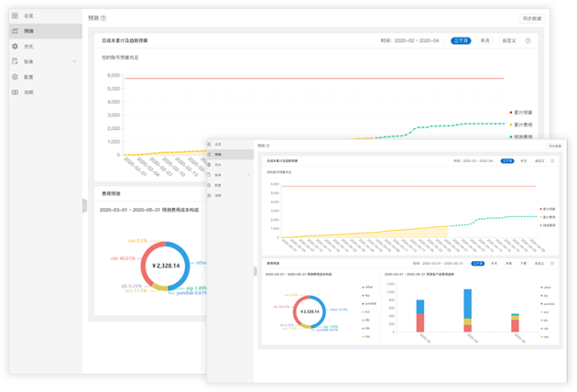Click help icon in front window 费用预测 header
This screenshot has height=392, width=577.
click(552, 264)
